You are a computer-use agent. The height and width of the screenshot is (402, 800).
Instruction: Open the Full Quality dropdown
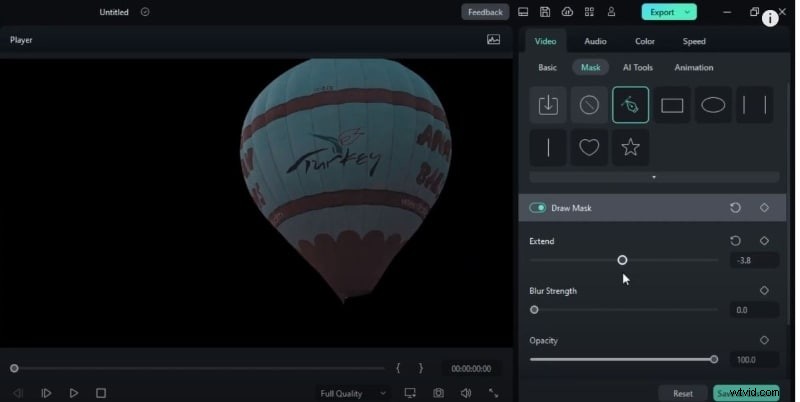coord(352,393)
